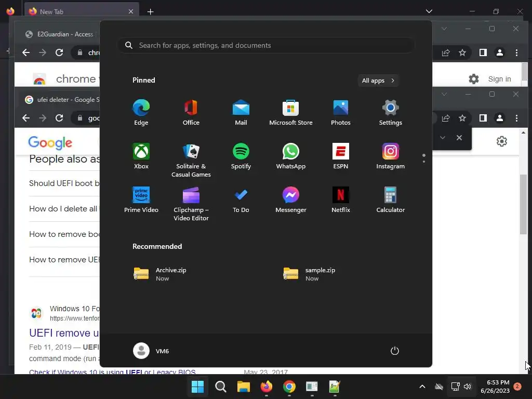532x399 pixels.
Task: Click the Windows Start button on taskbar
Action: (197, 387)
